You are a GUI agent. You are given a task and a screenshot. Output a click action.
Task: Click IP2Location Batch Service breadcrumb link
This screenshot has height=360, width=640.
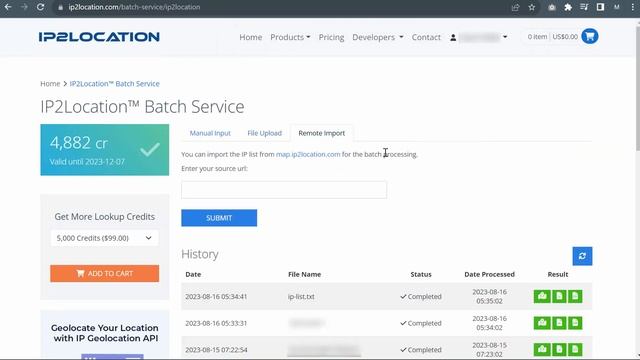(115, 84)
